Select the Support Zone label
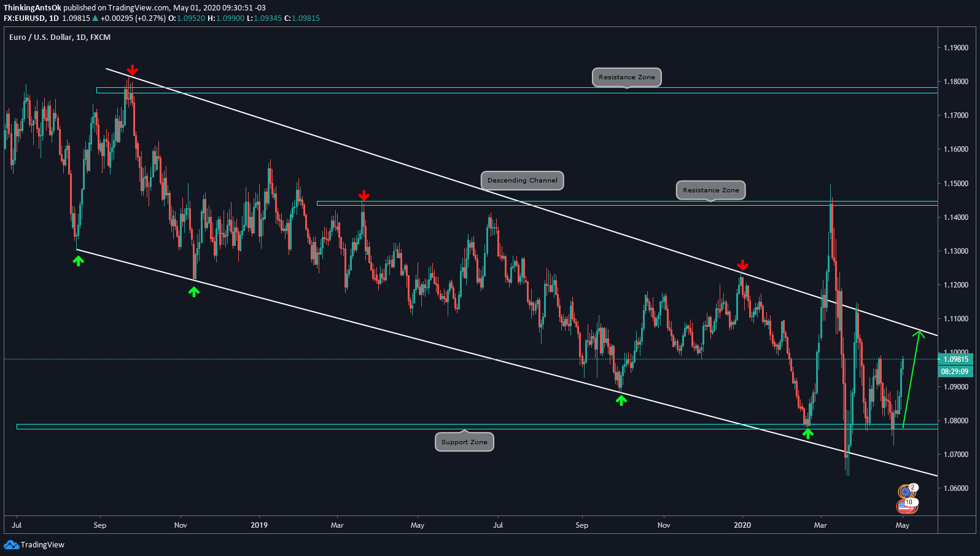The width and height of the screenshot is (980, 556). [464, 442]
